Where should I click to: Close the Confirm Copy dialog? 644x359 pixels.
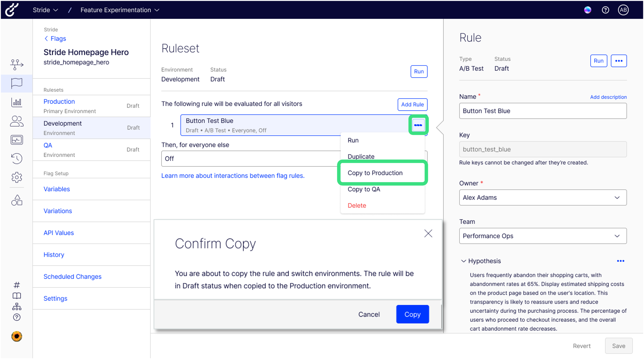pyautogui.click(x=428, y=233)
